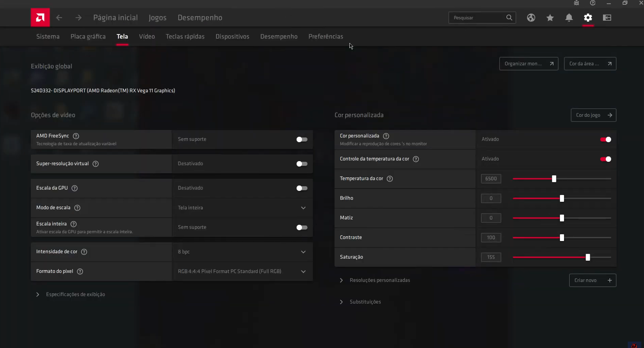
Task: Open Preferências tab
Action: coord(326,37)
